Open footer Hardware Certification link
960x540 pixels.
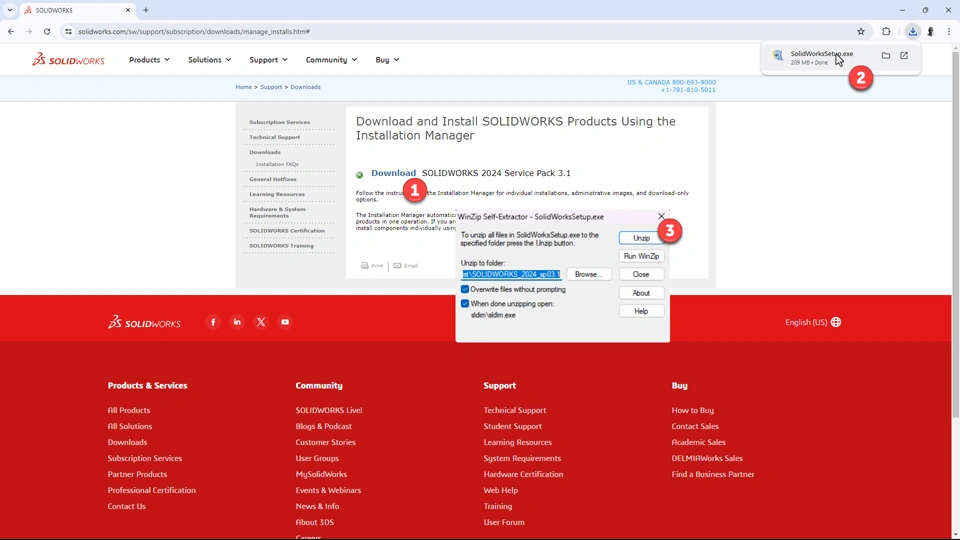523,474
